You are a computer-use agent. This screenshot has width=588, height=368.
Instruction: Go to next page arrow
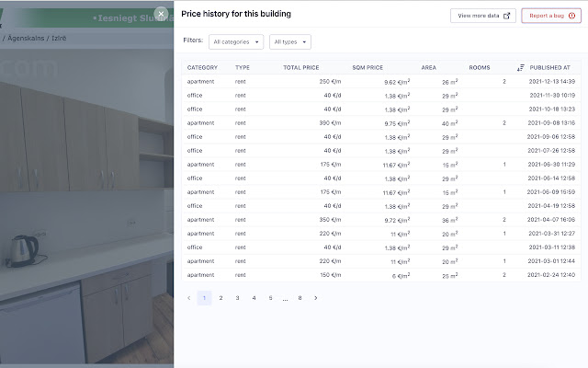[316, 298]
